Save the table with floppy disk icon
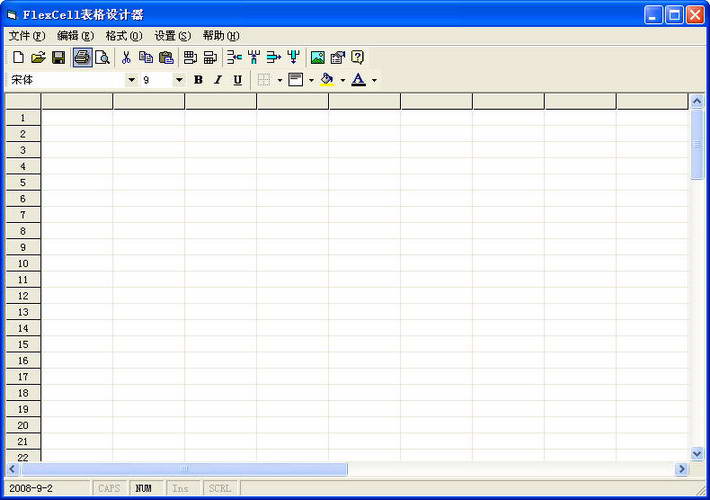 tap(58, 58)
